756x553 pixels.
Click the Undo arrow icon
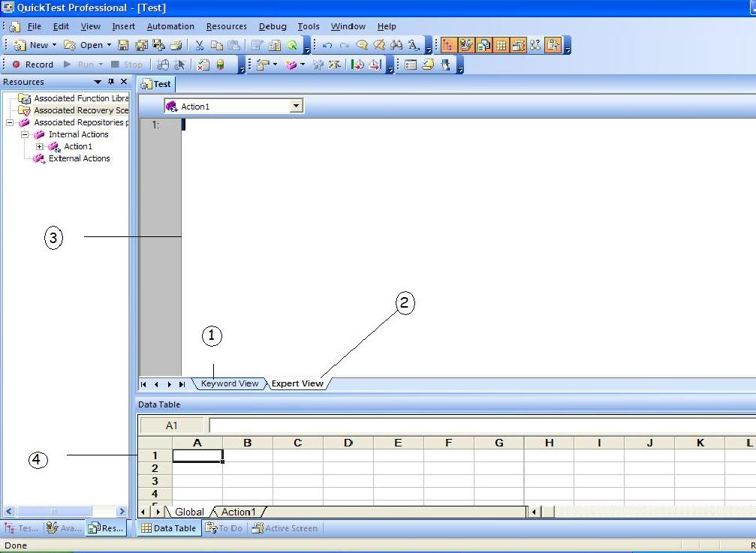[327, 45]
